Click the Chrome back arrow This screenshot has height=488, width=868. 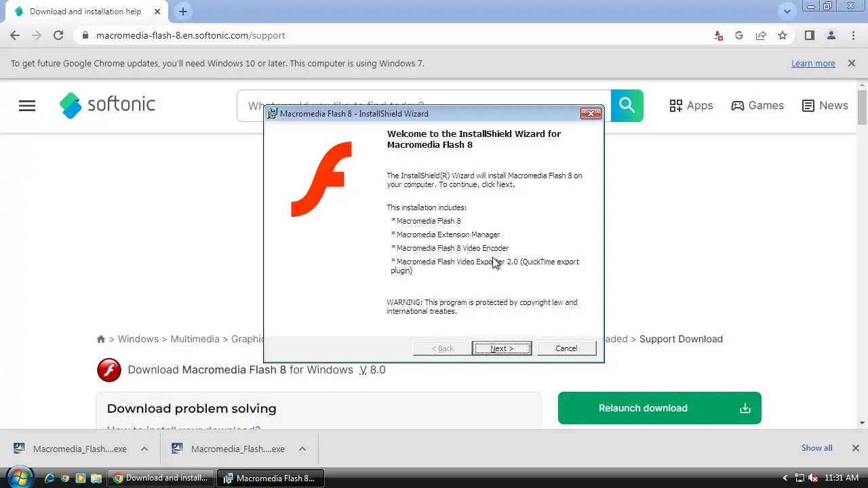(15, 35)
